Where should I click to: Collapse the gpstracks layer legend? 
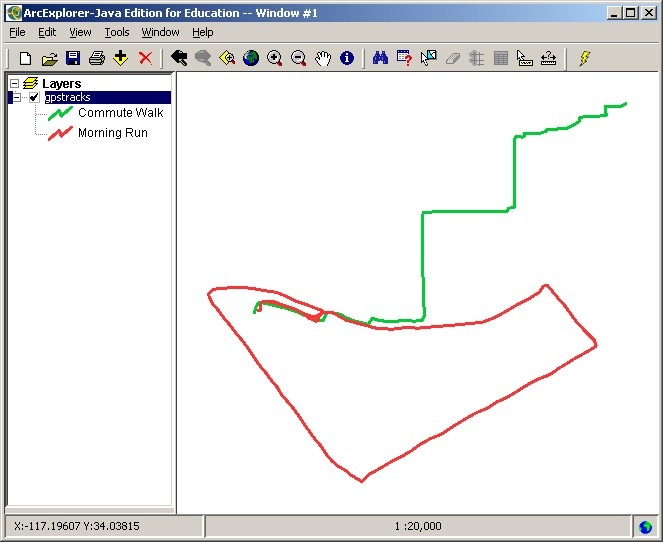16,97
